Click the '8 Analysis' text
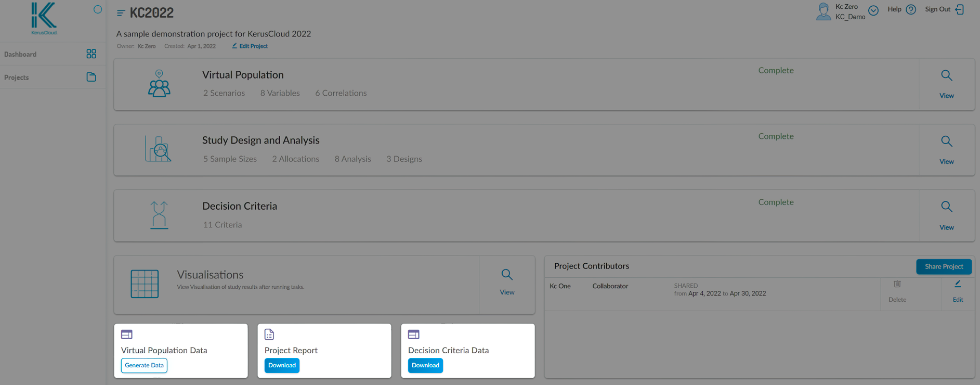The height and width of the screenshot is (385, 980). tap(353, 159)
